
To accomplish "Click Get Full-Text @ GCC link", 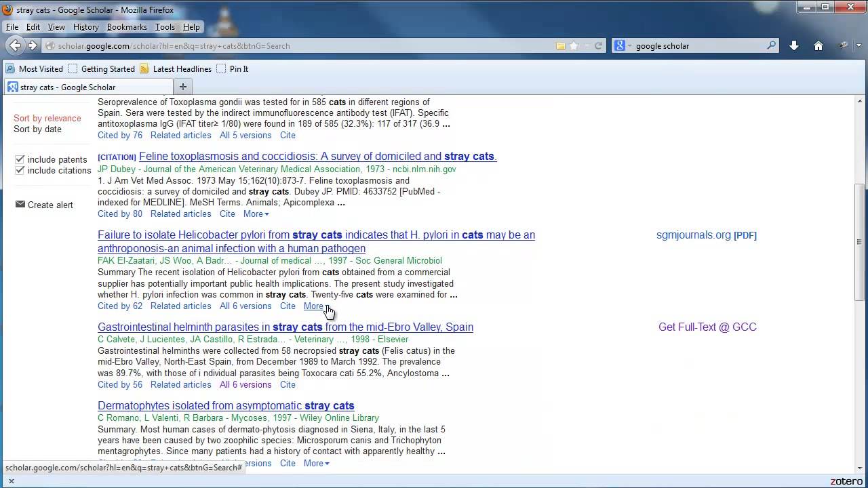I will pos(707,327).
